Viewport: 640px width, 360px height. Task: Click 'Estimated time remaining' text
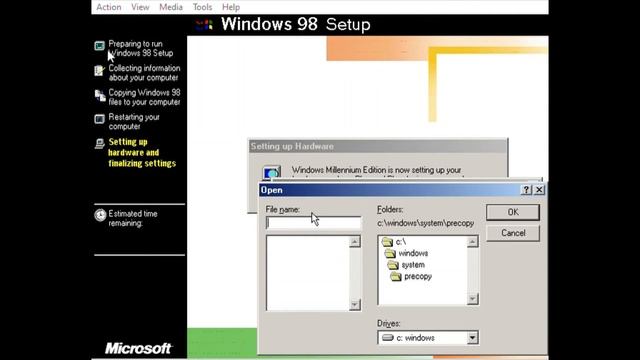click(133, 218)
